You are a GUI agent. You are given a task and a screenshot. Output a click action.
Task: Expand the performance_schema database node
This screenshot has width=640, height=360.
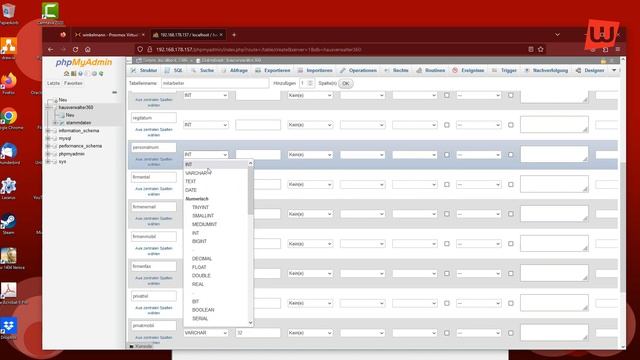click(48, 146)
